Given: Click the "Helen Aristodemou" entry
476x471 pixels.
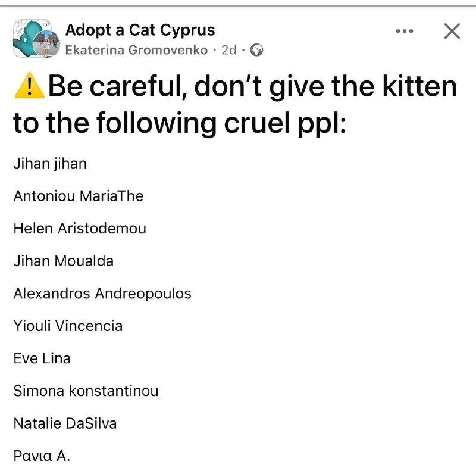Looking at the screenshot, I should [80, 228].
